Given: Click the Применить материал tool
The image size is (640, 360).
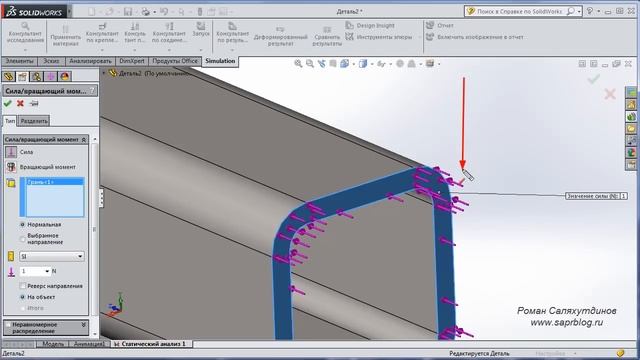Looking at the screenshot, I should [65, 36].
